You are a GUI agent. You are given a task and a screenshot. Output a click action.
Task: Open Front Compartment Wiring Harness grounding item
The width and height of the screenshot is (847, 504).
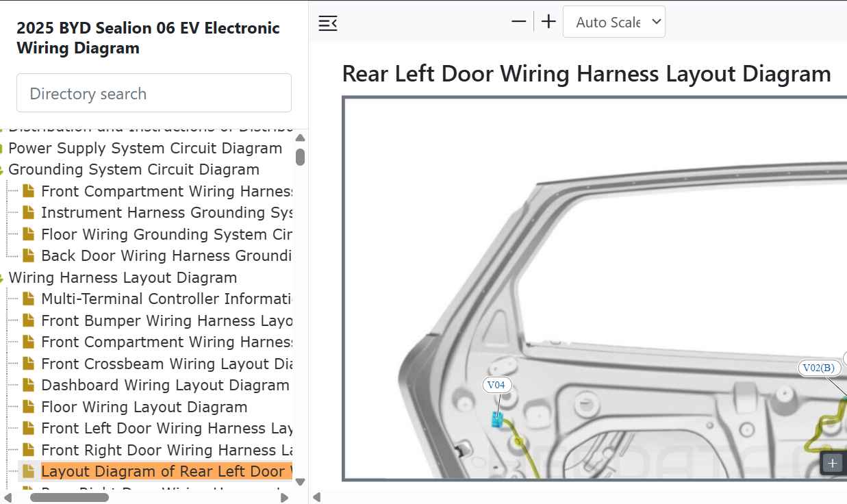point(167,191)
